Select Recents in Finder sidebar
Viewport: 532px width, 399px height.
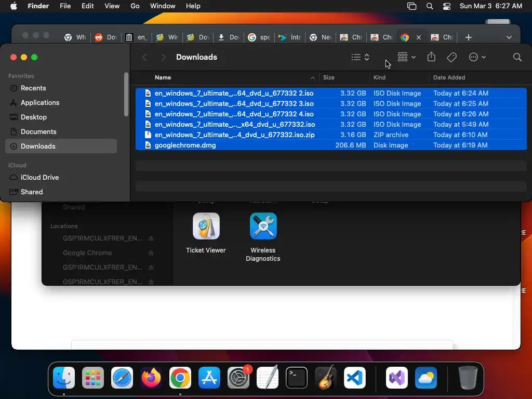tap(61, 88)
